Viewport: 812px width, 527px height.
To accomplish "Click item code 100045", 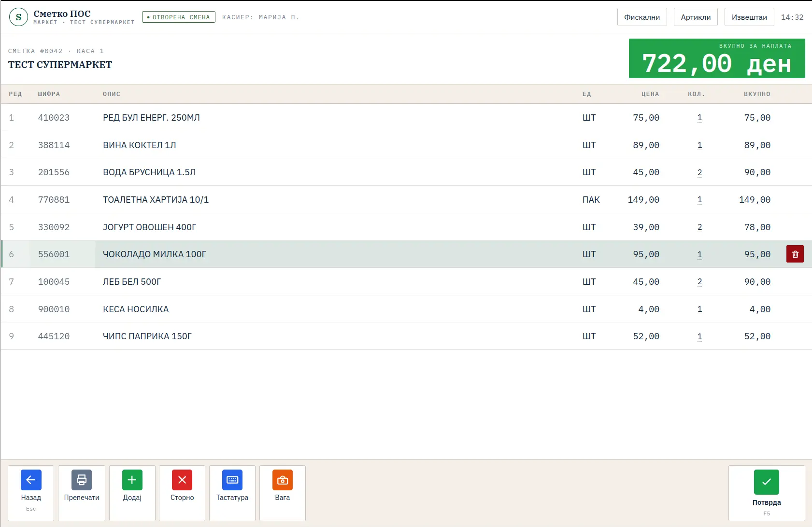I will point(54,282).
